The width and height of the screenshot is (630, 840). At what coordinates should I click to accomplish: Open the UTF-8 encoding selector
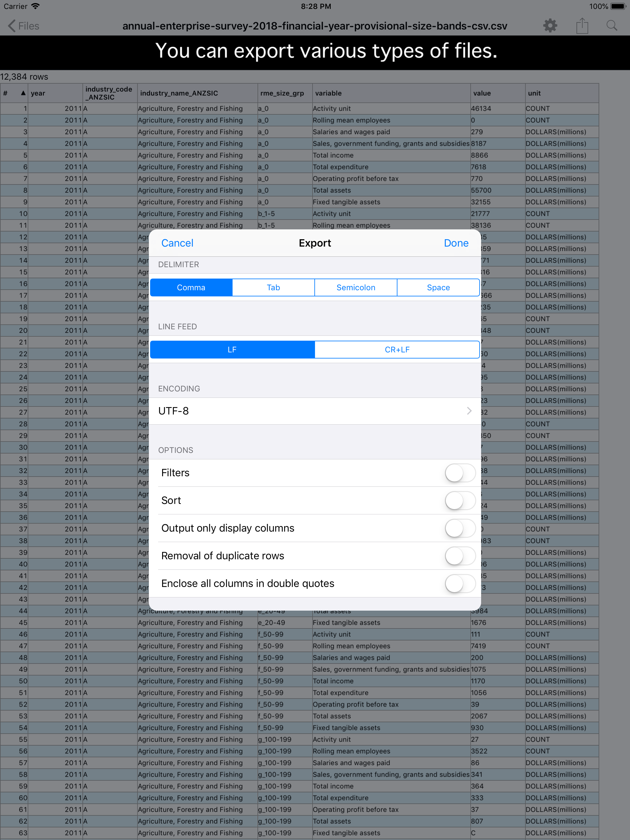click(315, 410)
